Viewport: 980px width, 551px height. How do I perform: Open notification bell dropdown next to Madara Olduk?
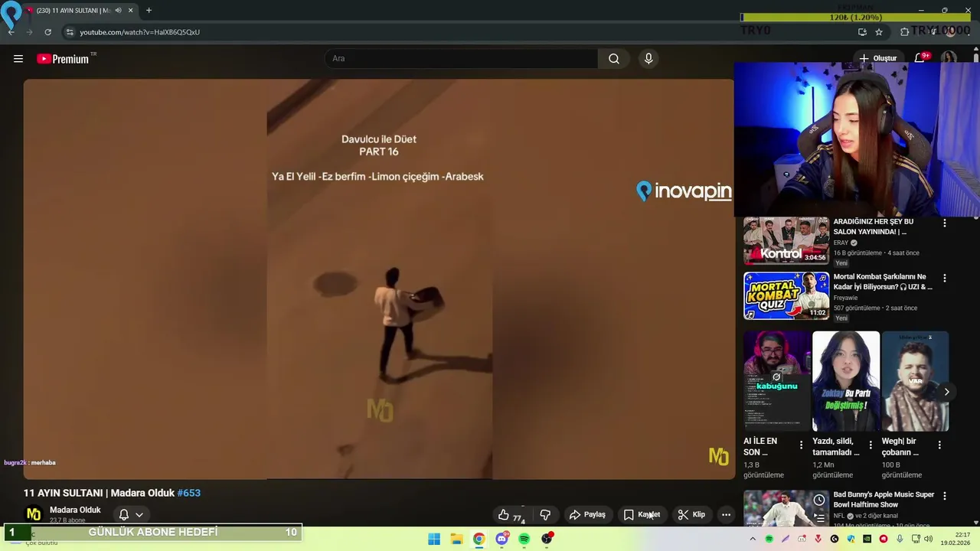pyautogui.click(x=131, y=515)
